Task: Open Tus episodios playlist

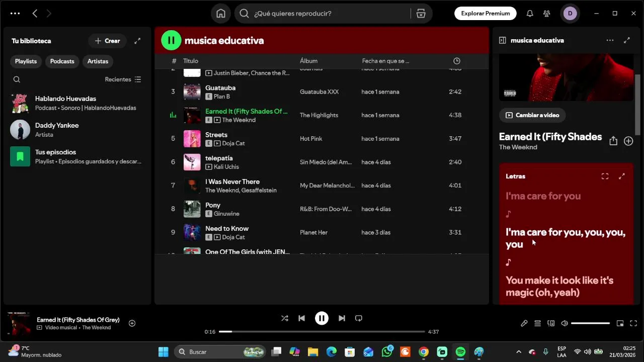Action: pyautogui.click(x=77, y=156)
